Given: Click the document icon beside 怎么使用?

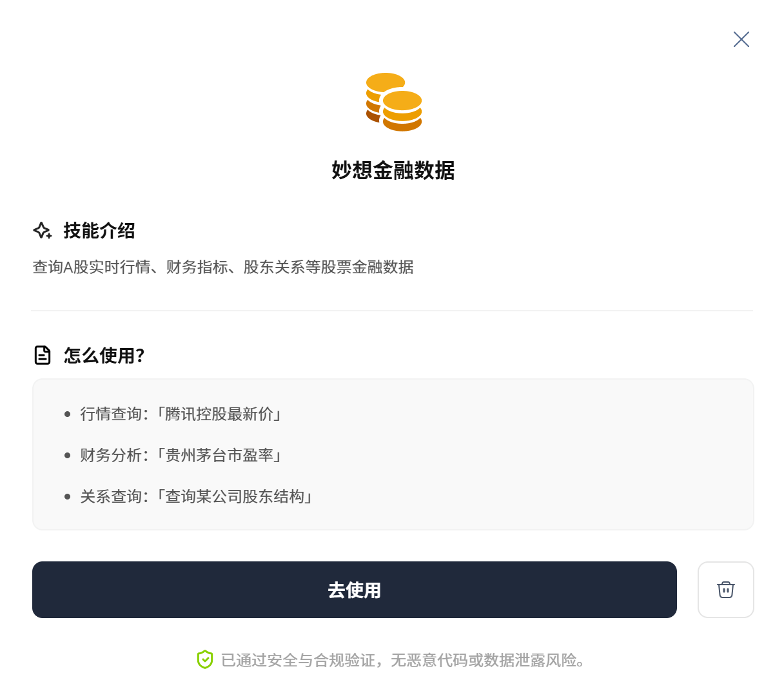Looking at the screenshot, I should 43,355.
